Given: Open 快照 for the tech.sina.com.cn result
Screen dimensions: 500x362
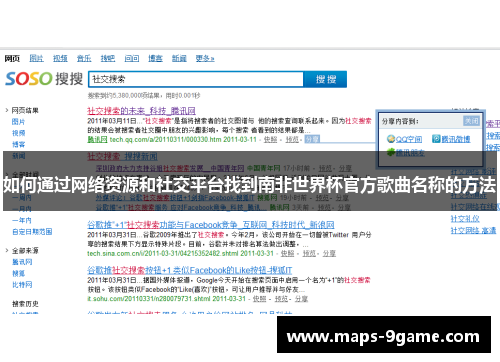Looking at the screenshot, I should (287, 254).
